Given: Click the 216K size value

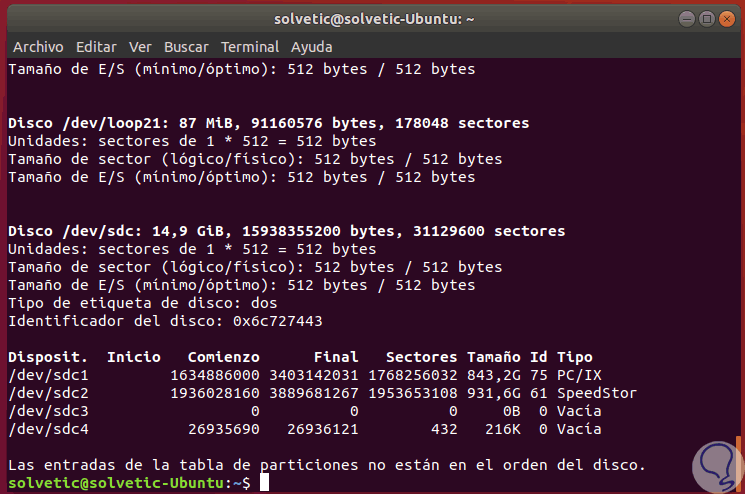Looking at the screenshot, I should pos(503,429).
